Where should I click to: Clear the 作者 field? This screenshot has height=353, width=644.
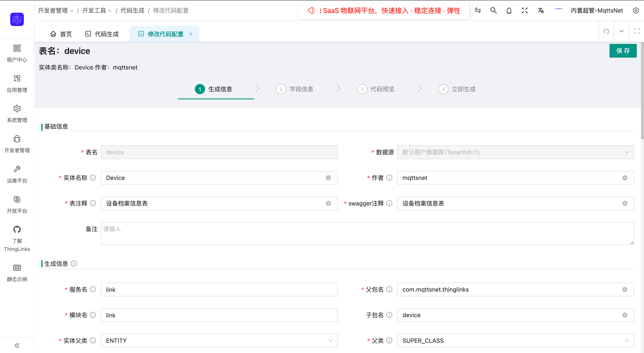tap(625, 178)
